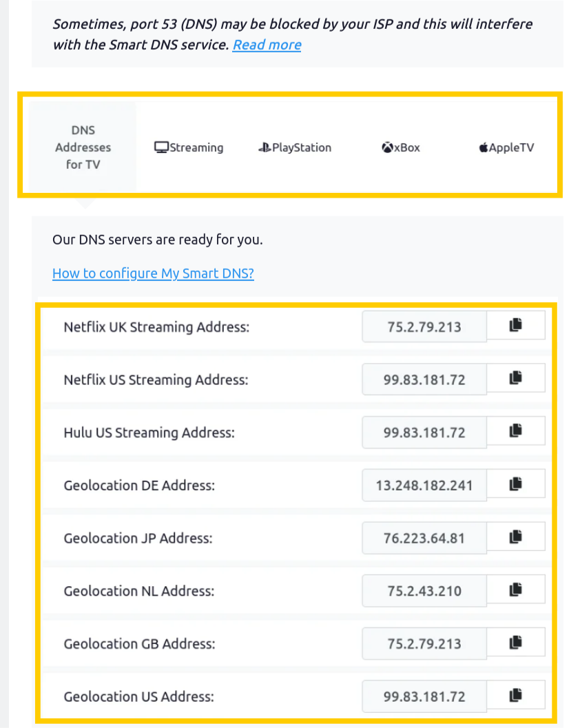The width and height of the screenshot is (580, 728).
Task: Copy the Geolocation JP Address
Action: (x=515, y=537)
